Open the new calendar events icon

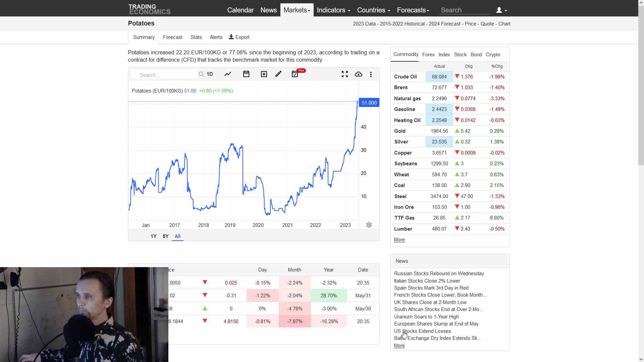coord(295,74)
